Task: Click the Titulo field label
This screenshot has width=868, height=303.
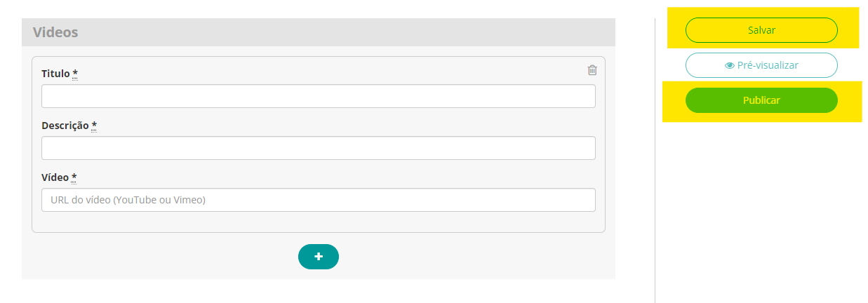Action: (x=55, y=74)
